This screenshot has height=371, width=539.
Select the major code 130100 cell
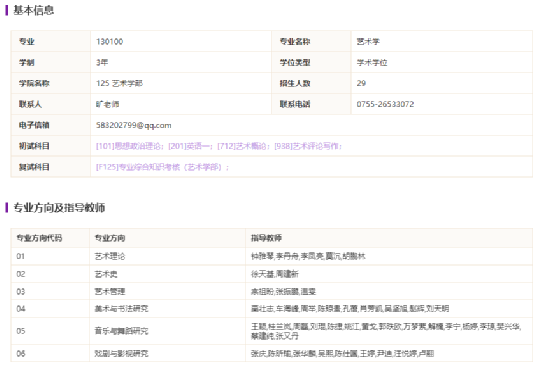click(x=181, y=42)
